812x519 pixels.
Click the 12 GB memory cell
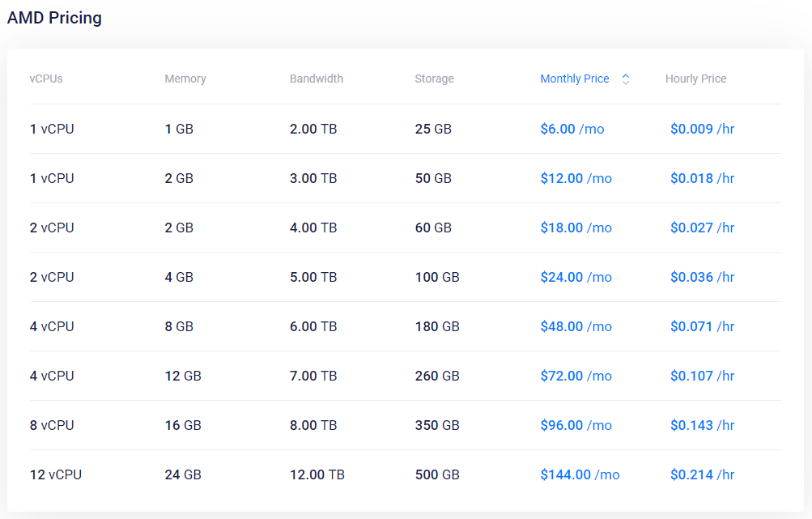pos(183,376)
